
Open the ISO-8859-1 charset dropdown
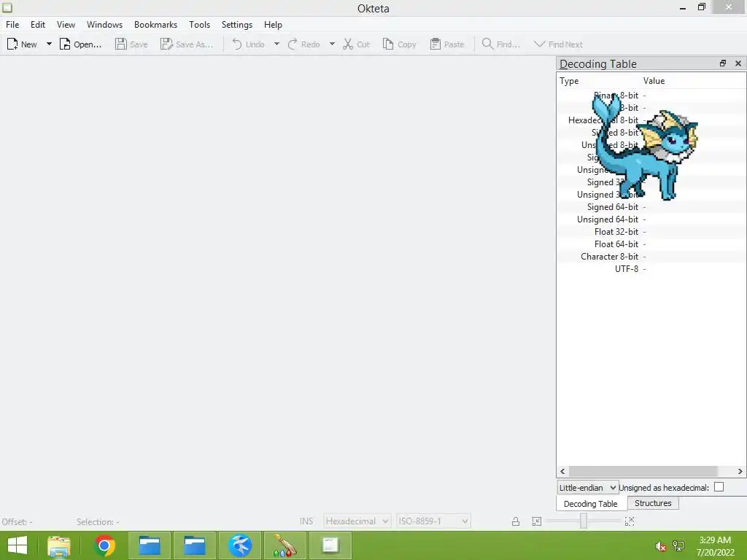433,521
